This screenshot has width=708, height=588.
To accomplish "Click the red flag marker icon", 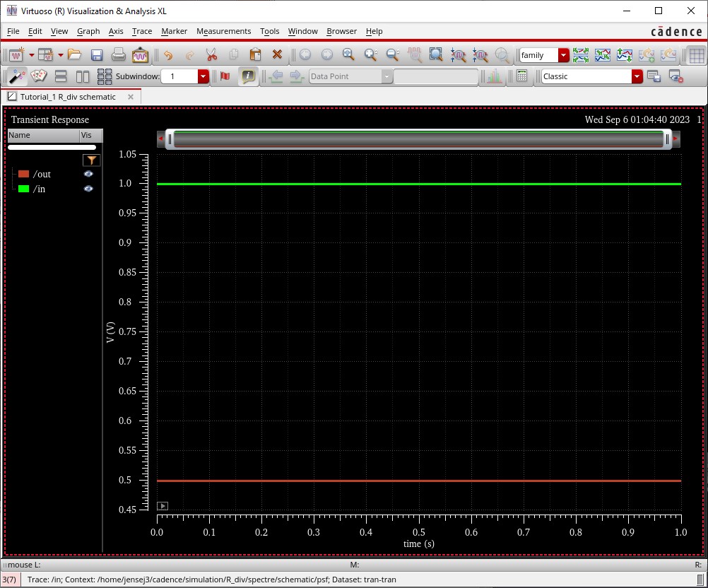I will coord(224,76).
